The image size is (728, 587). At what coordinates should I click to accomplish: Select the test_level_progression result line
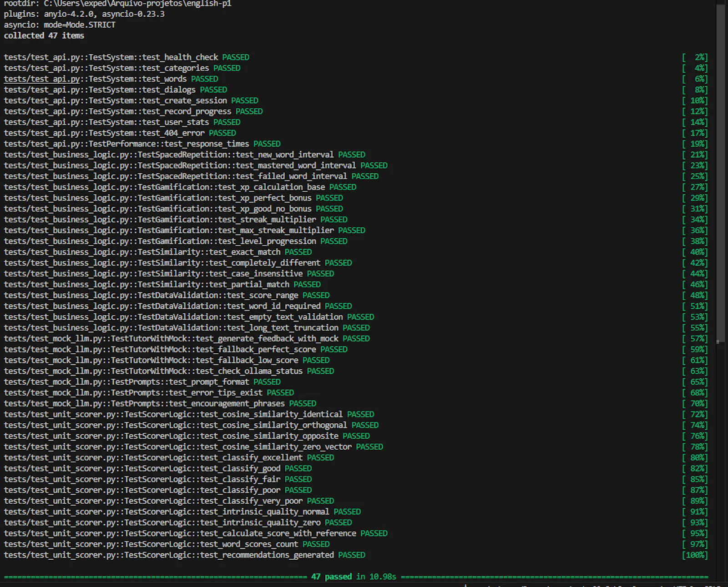[176, 241]
